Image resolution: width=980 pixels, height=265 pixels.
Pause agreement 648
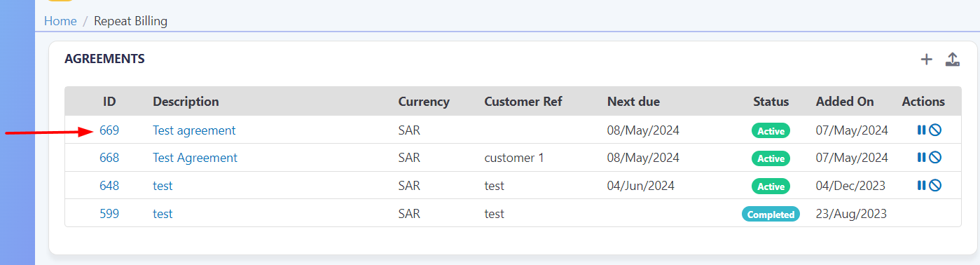coord(921,186)
